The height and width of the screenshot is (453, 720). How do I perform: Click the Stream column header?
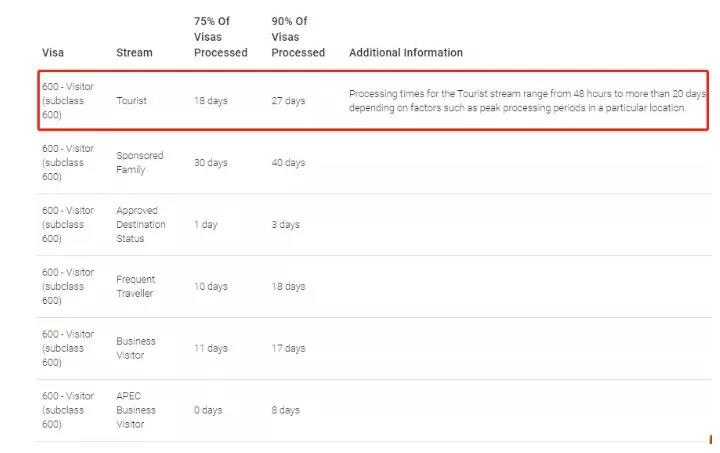pyautogui.click(x=134, y=53)
